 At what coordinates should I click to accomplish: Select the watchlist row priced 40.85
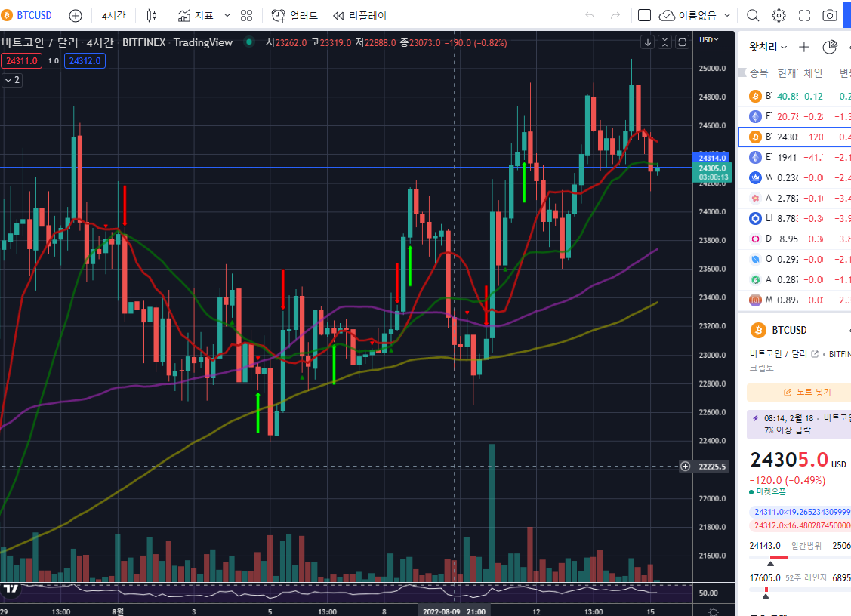point(794,97)
